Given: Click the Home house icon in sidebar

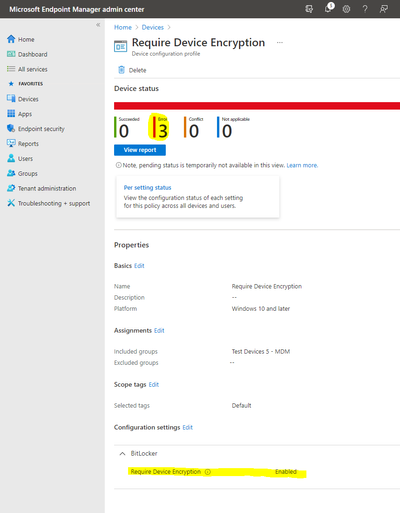Looking at the screenshot, I should (x=11, y=39).
